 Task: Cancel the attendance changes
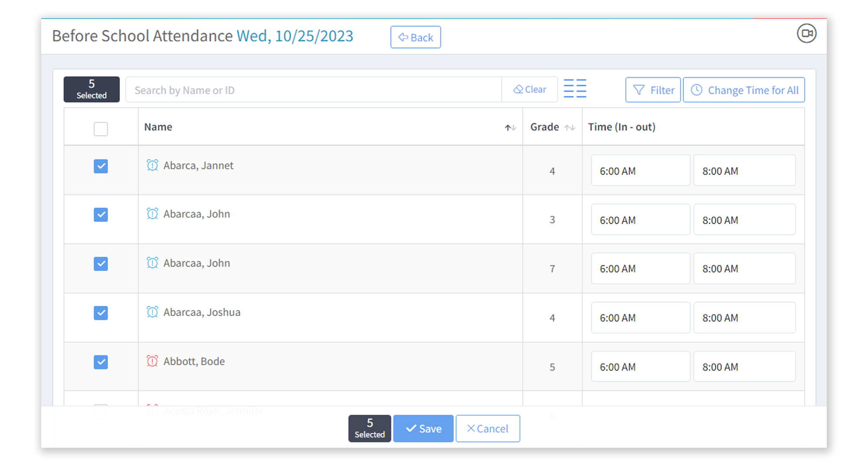click(x=487, y=429)
